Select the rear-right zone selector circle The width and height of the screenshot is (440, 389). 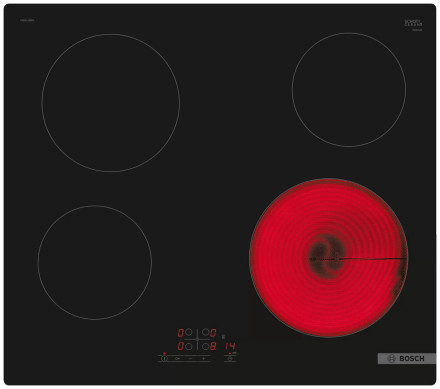[206, 332]
